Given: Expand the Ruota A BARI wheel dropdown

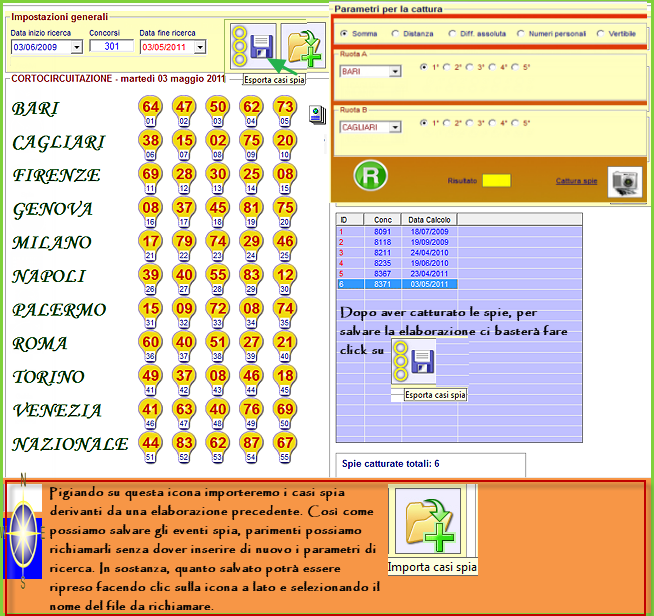Looking at the screenshot, I should pos(395,72).
